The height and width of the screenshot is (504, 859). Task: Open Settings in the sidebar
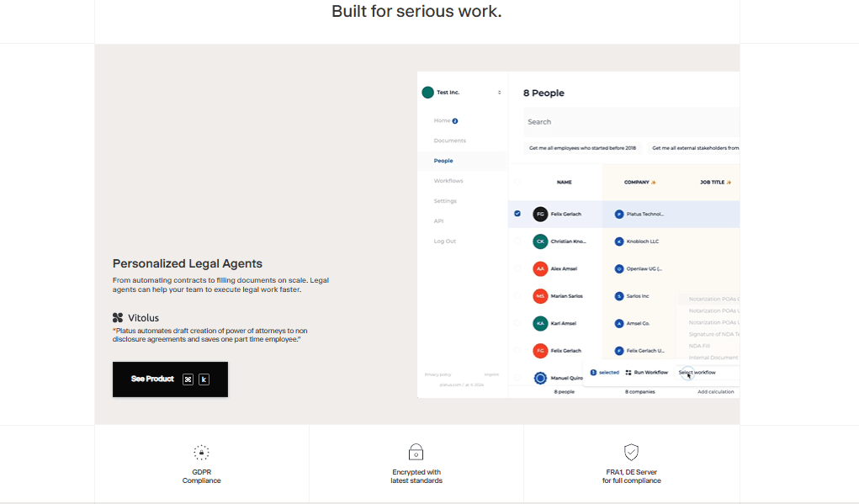445,201
